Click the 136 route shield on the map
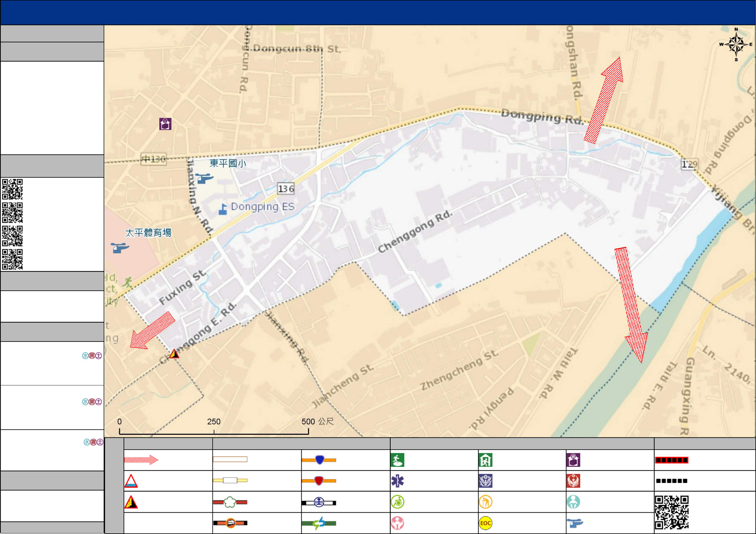 tap(286, 189)
